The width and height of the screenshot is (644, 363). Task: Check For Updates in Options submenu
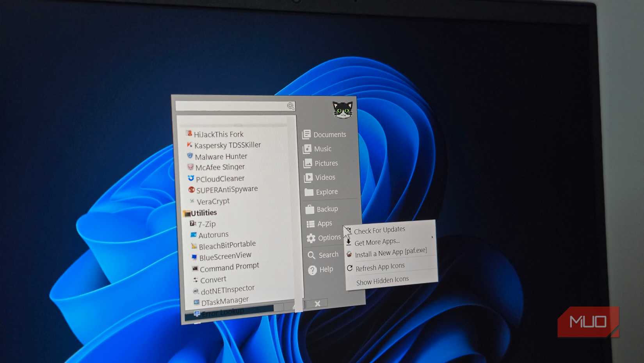tap(380, 229)
